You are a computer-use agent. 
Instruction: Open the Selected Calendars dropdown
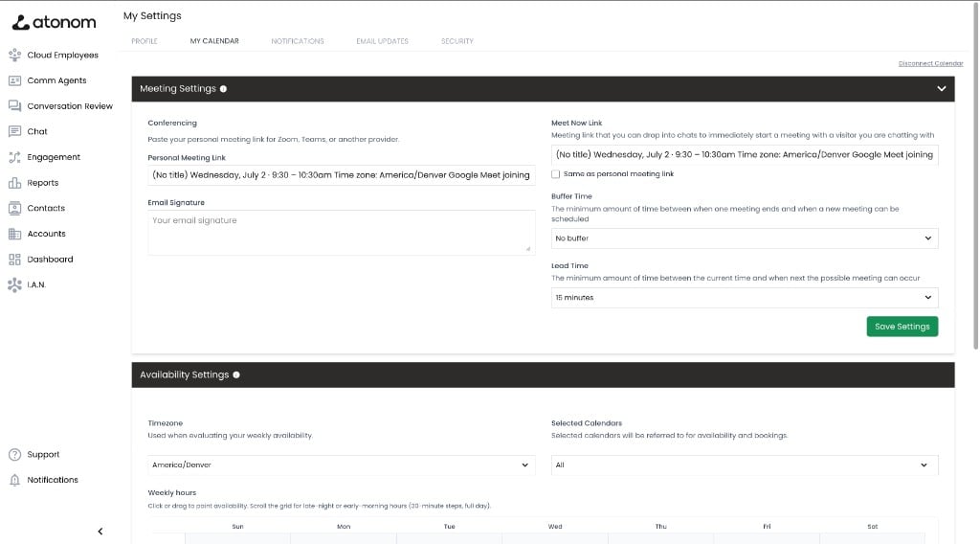click(x=745, y=465)
